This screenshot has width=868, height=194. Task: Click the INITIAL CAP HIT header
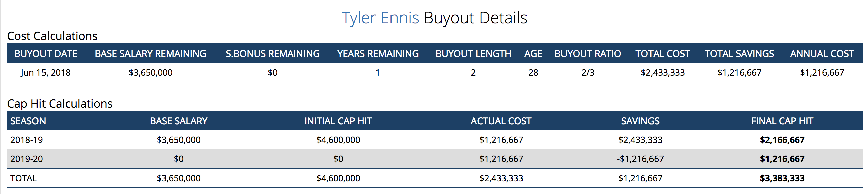point(338,121)
